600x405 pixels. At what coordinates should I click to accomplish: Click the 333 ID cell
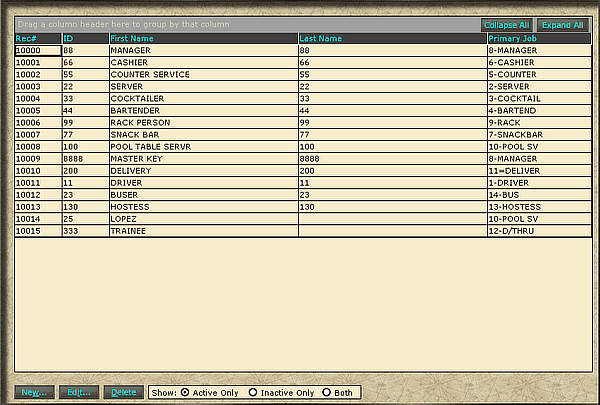point(85,231)
